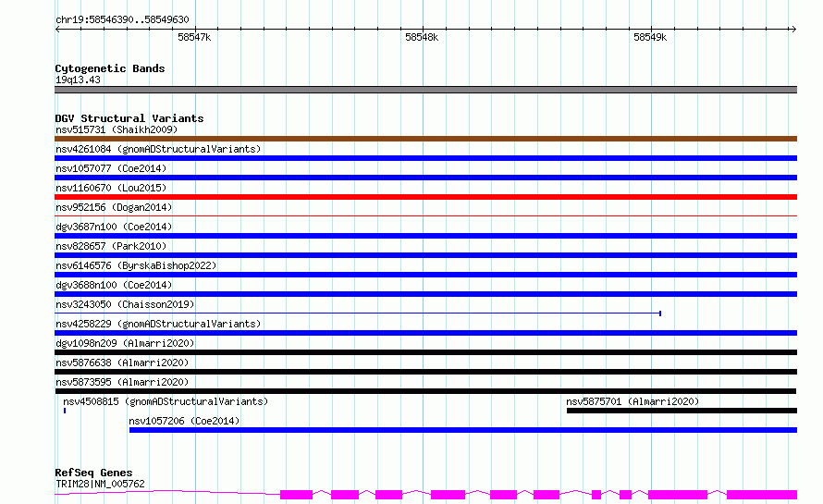Click the blue bar under nsv4258229
The image size is (823, 504).
[x=425, y=333]
